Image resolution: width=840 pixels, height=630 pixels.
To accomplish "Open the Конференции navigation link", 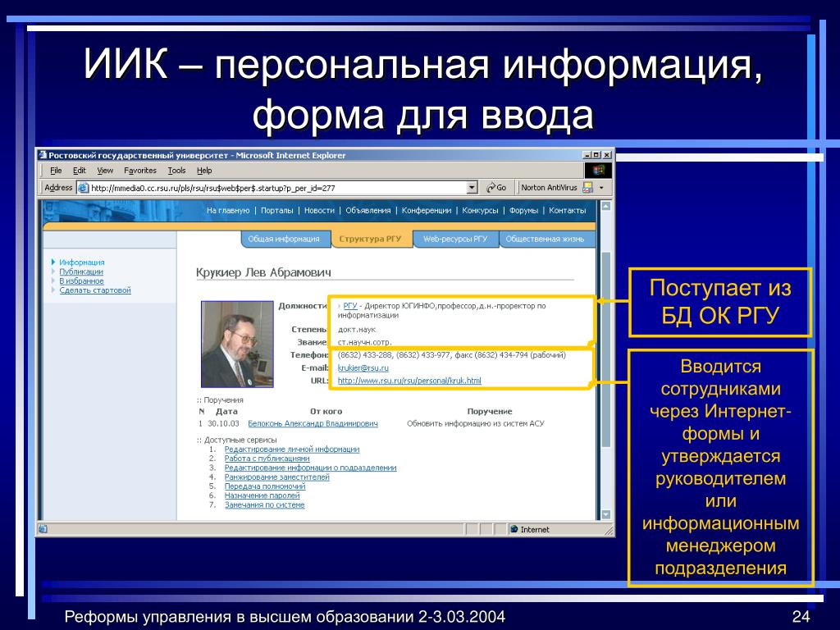I will pyautogui.click(x=427, y=211).
